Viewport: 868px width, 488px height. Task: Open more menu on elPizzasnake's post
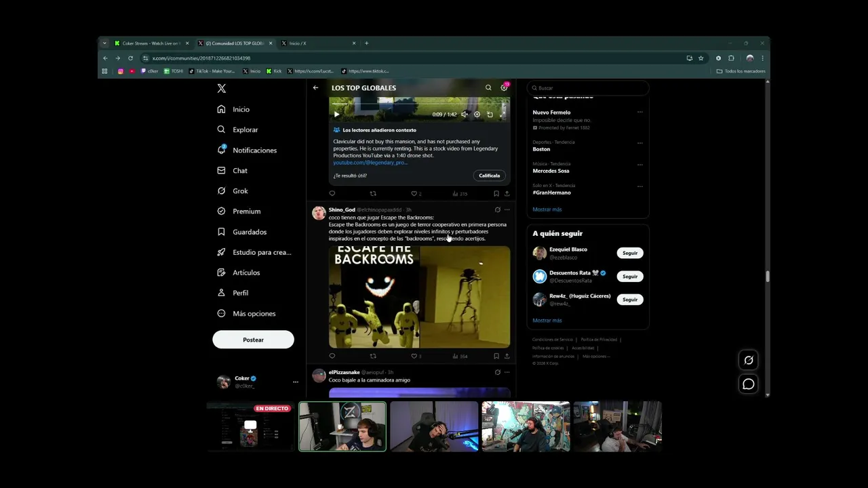(x=507, y=372)
